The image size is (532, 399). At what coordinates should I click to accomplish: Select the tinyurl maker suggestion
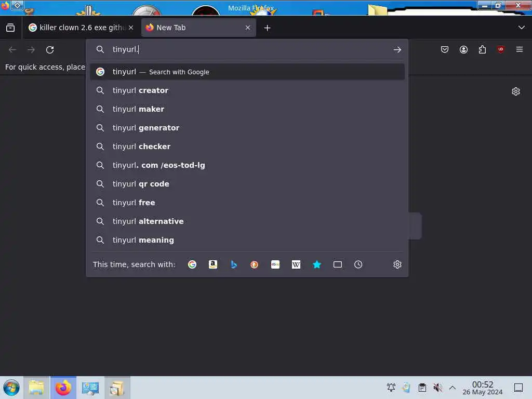(x=247, y=109)
